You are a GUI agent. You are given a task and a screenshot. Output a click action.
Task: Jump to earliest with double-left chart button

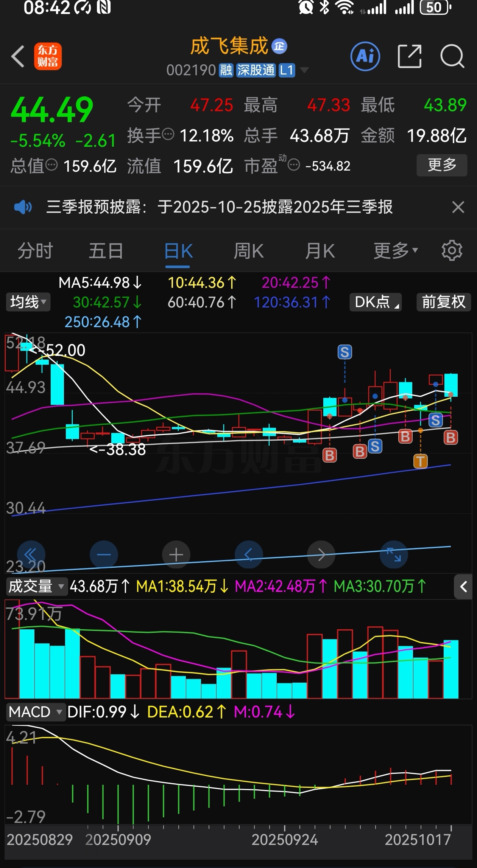pos(31,554)
